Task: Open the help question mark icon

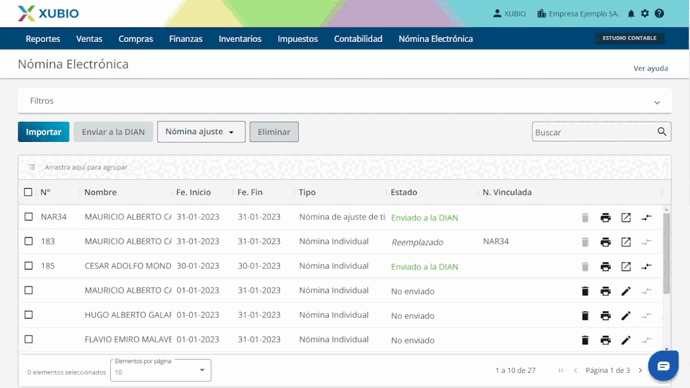Action: tap(659, 13)
